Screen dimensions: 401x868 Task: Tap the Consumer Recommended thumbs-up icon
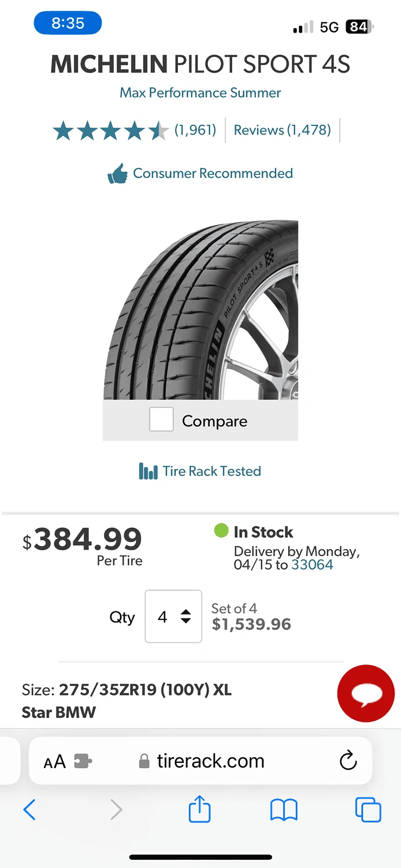(x=117, y=174)
